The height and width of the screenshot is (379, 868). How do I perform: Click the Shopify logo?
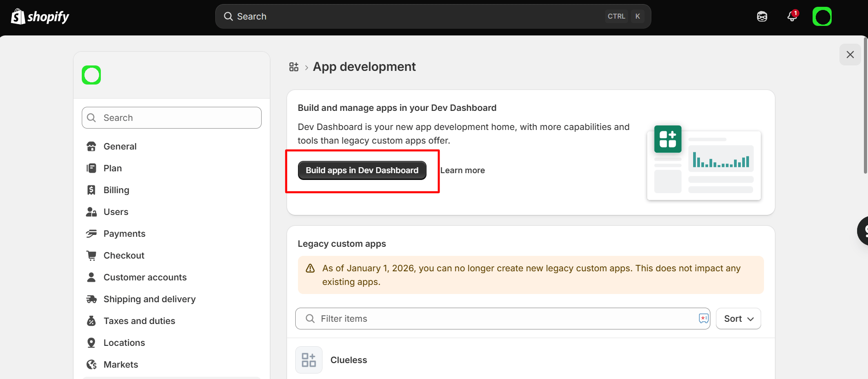tap(40, 17)
